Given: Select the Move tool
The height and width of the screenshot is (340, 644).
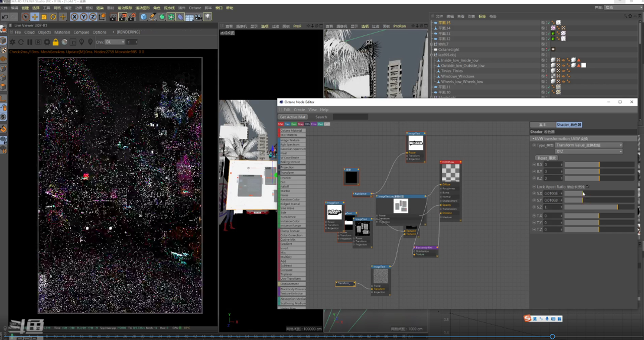Looking at the screenshot, I should click(35, 17).
